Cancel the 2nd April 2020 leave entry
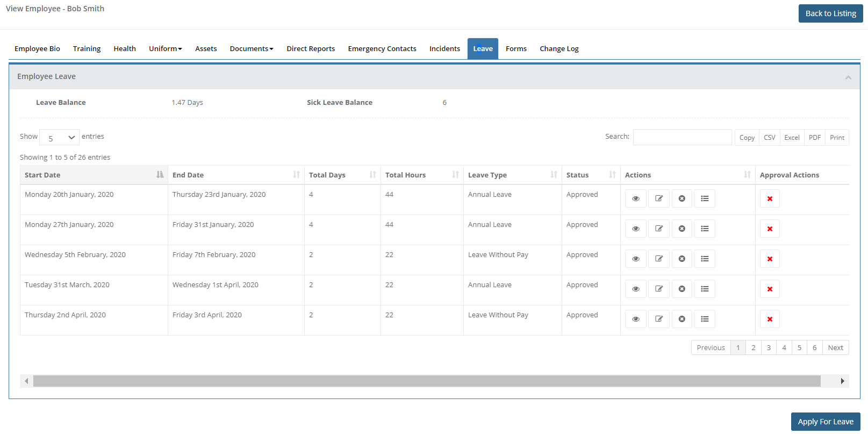868x434 pixels. pos(682,319)
